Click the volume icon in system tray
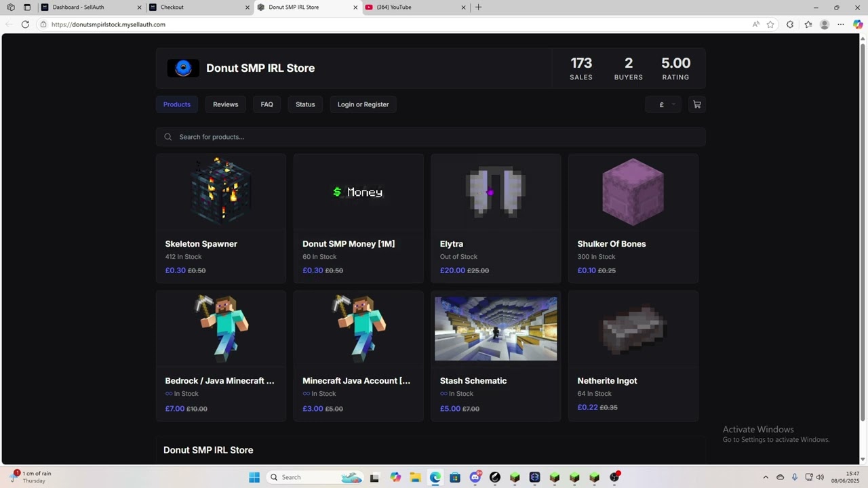This screenshot has height=488, width=868. point(820,477)
